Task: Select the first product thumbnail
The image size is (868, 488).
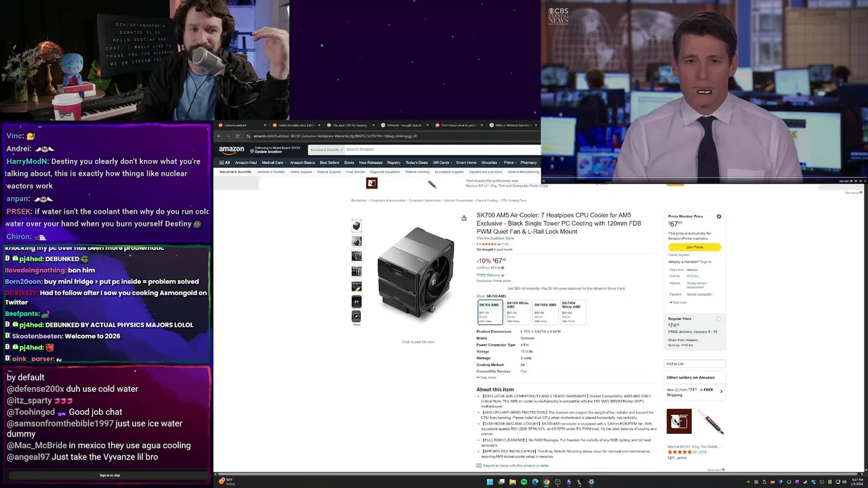Action: pos(357,226)
